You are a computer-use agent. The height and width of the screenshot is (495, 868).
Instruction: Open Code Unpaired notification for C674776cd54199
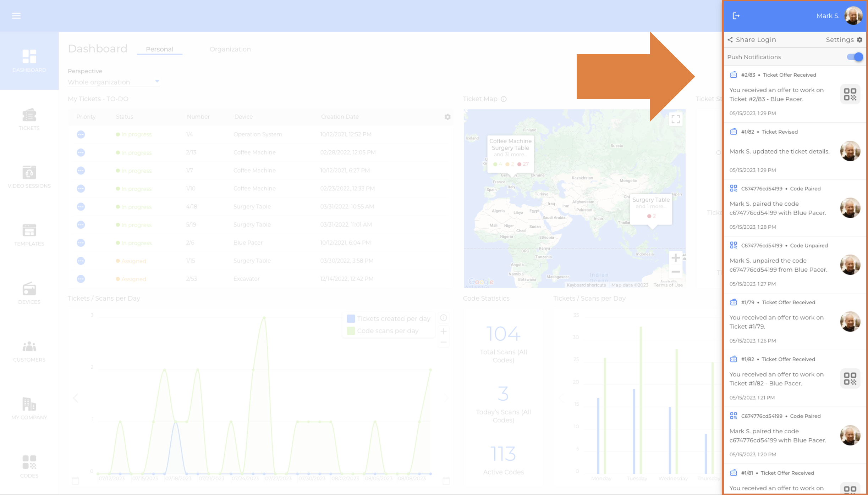coord(795,265)
